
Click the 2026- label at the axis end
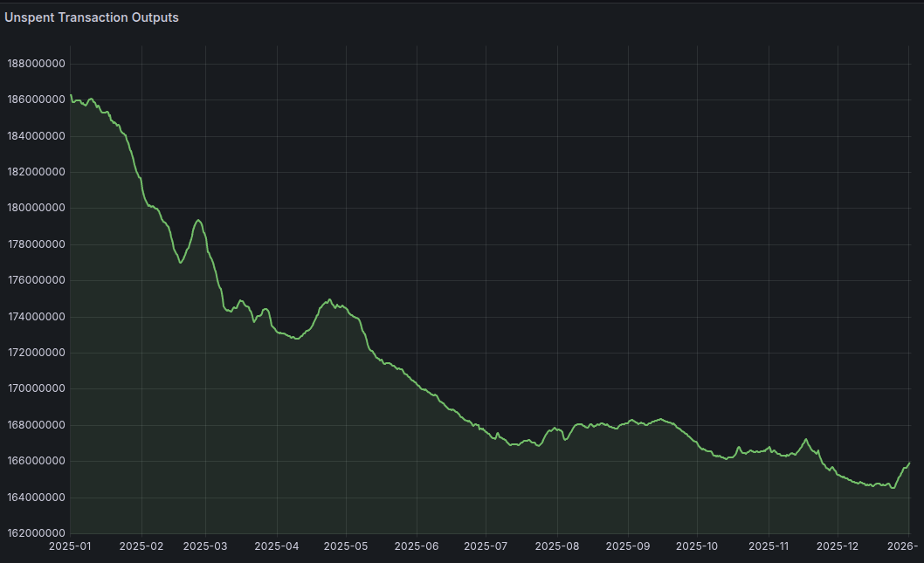pos(904,546)
